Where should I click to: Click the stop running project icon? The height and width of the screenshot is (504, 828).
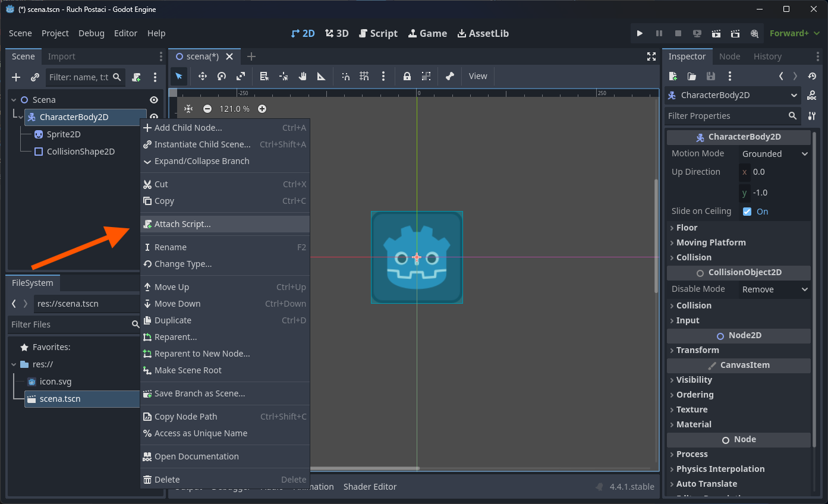(x=678, y=33)
